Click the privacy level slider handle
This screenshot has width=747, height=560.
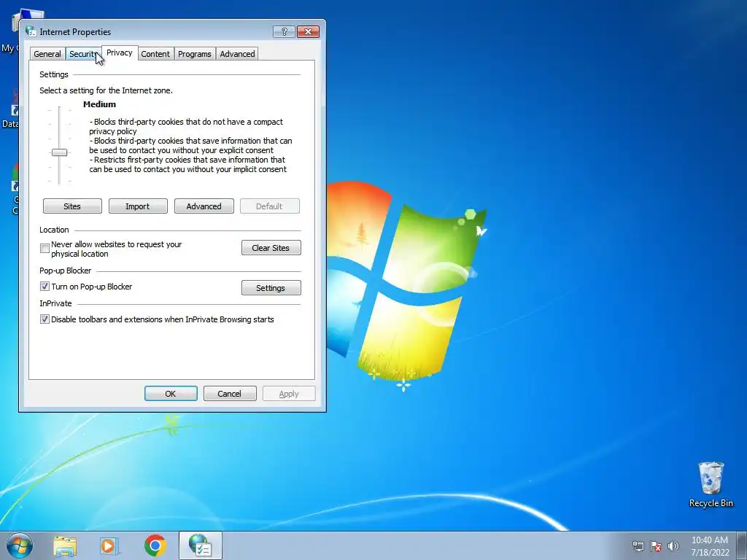click(x=60, y=152)
